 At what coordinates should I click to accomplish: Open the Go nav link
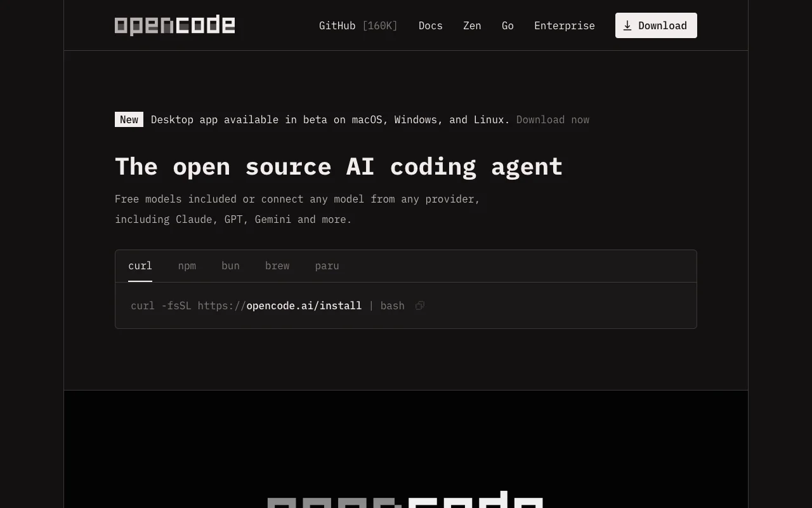(x=507, y=25)
